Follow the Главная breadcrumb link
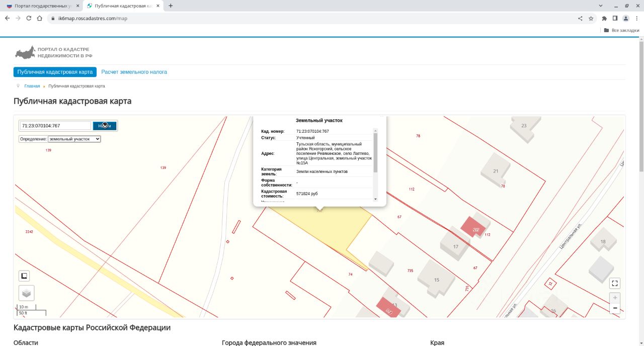The height and width of the screenshot is (346, 644). (x=32, y=86)
